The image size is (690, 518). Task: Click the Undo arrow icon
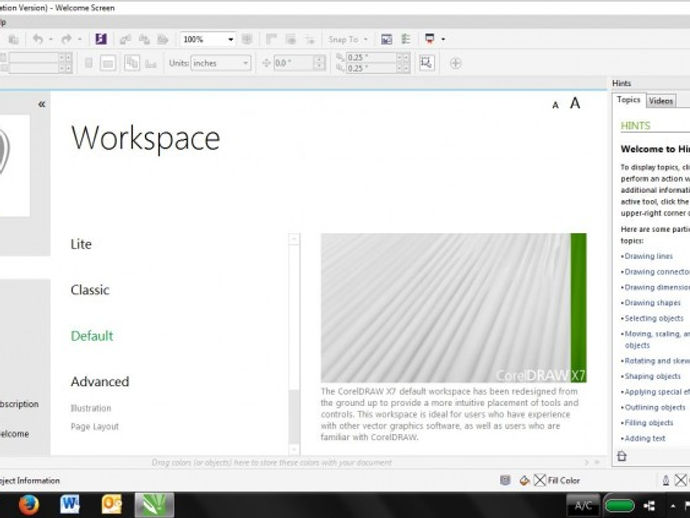click(x=38, y=39)
